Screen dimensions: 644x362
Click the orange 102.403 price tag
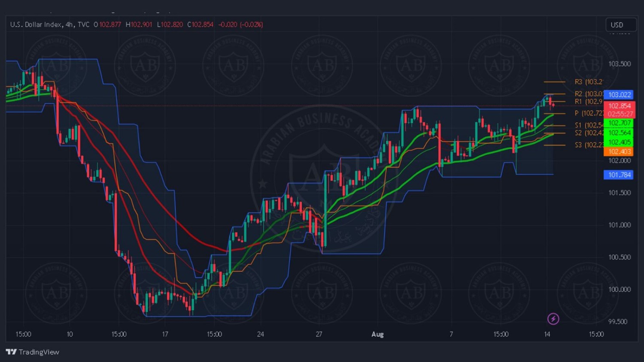pyautogui.click(x=619, y=151)
